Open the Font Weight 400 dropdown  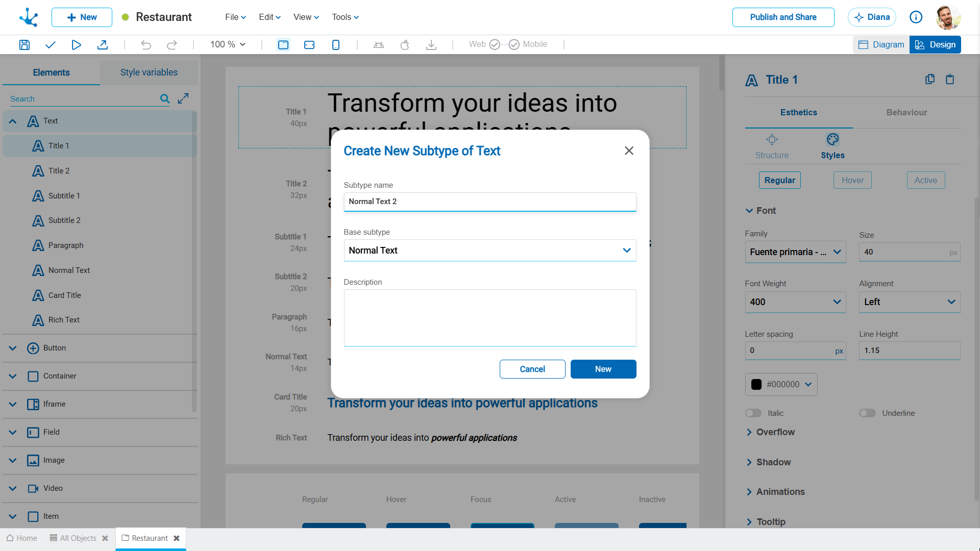(795, 302)
